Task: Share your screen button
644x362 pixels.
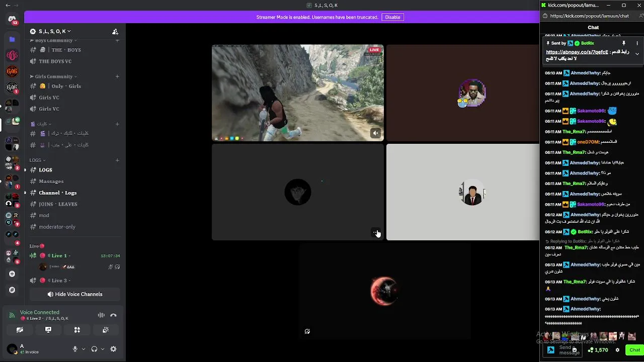Action: (48, 330)
